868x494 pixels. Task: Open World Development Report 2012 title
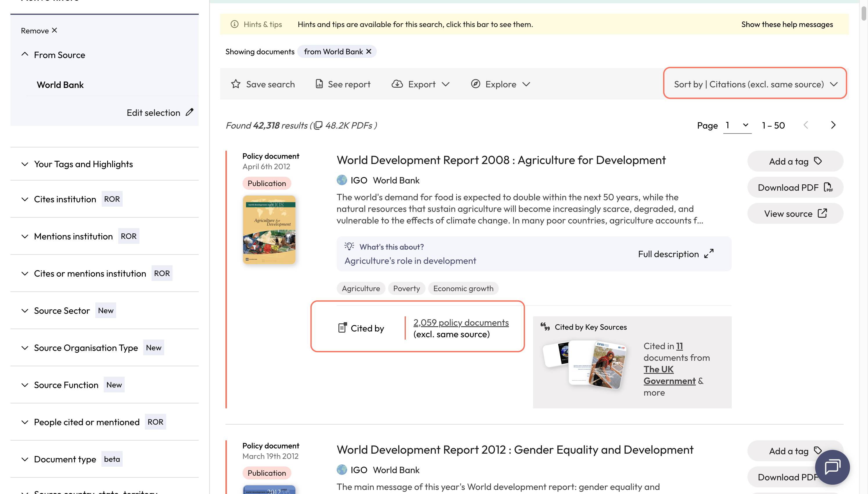coord(515,450)
